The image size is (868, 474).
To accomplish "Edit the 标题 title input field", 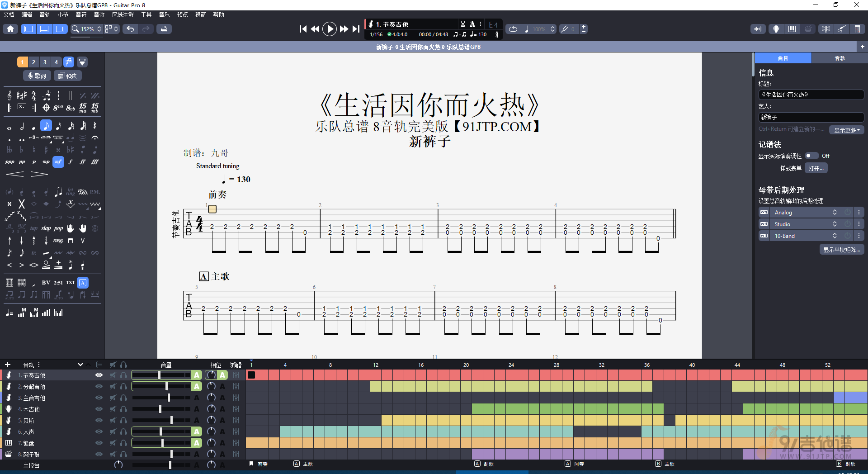I will 811,95.
